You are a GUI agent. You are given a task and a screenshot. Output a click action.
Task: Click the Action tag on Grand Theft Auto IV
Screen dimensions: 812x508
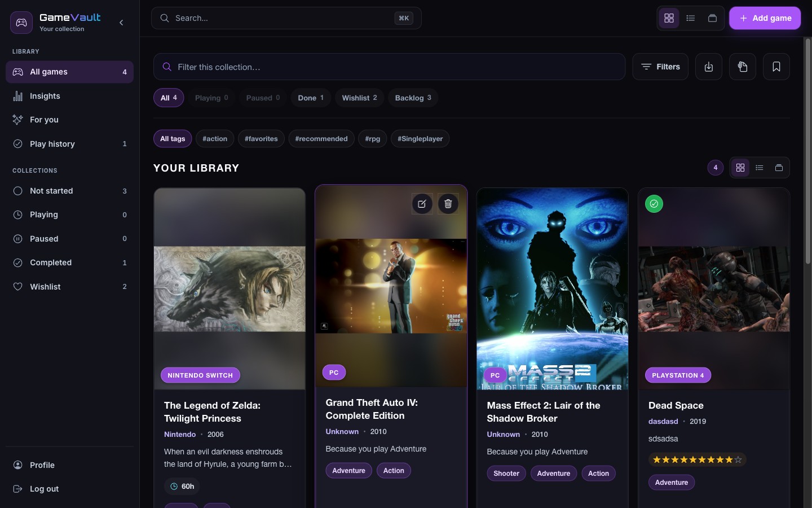pyautogui.click(x=394, y=471)
